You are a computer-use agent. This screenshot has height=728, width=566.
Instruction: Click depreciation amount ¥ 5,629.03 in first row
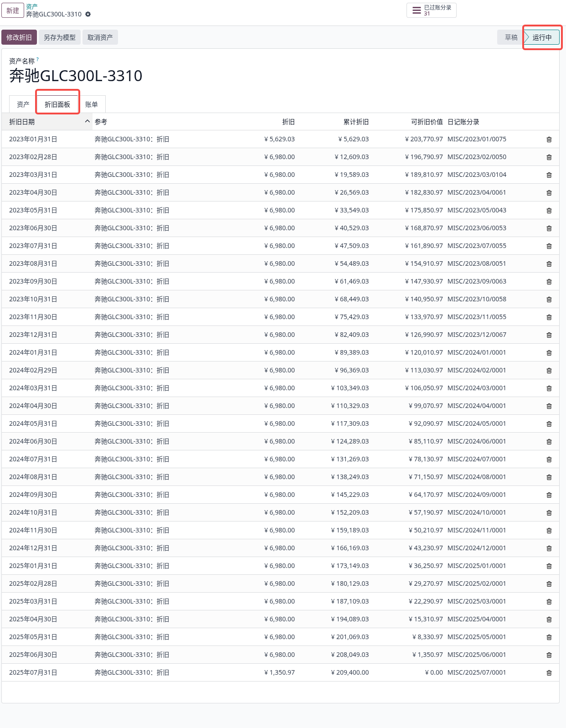click(x=279, y=139)
